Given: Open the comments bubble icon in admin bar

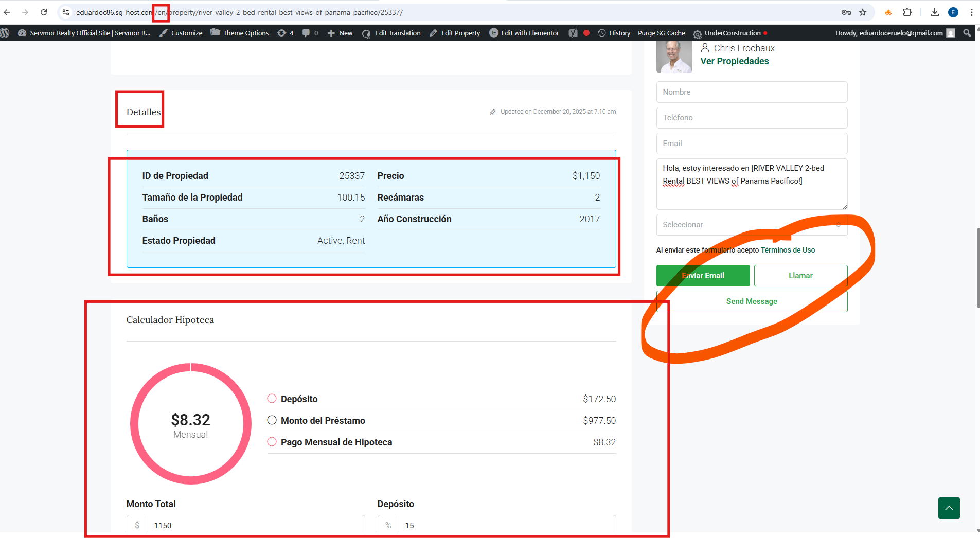Looking at the screenshot, I should pos(307,33).
